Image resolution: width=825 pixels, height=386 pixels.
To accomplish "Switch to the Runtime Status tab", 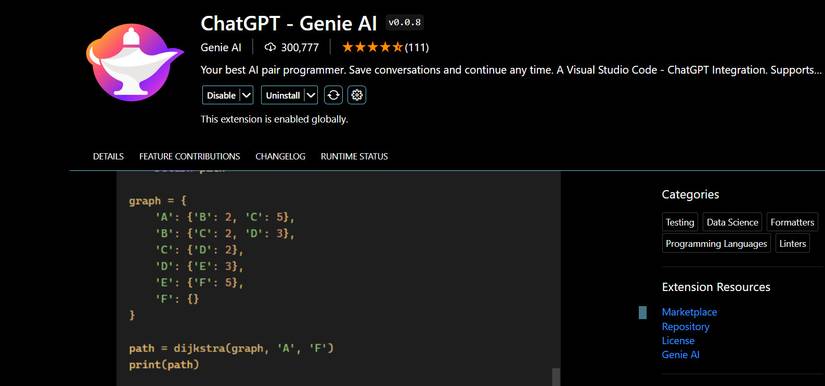I will [354, 156].
